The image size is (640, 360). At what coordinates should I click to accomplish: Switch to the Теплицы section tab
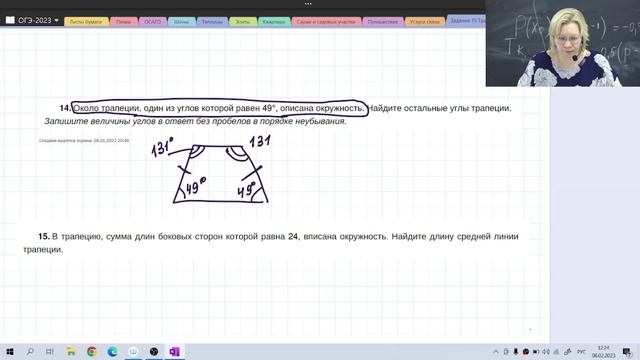(x=212, y=22)
